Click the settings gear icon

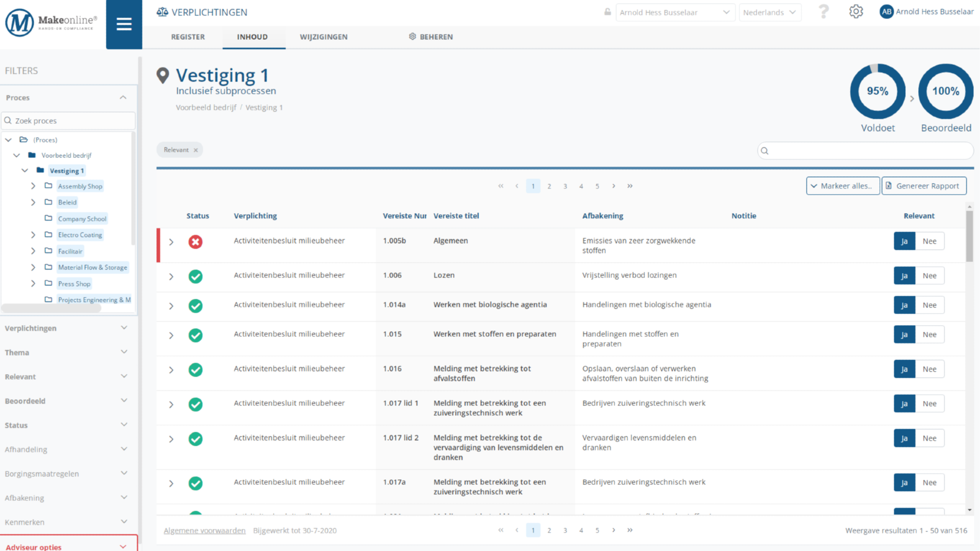click(856, 12)
